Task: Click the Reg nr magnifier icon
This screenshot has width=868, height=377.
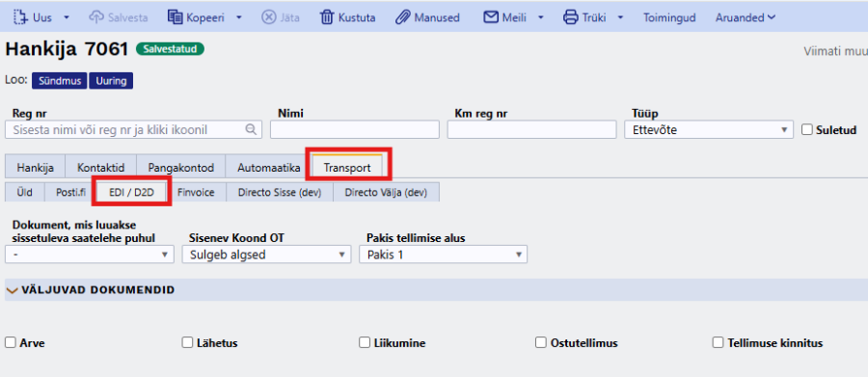Action: [x=251, y=129]
